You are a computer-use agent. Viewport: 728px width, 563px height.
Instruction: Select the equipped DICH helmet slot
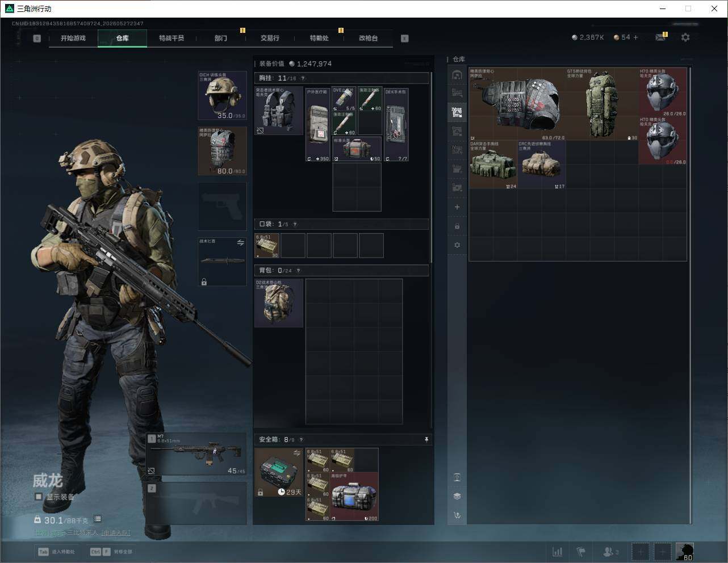[222, 95]
